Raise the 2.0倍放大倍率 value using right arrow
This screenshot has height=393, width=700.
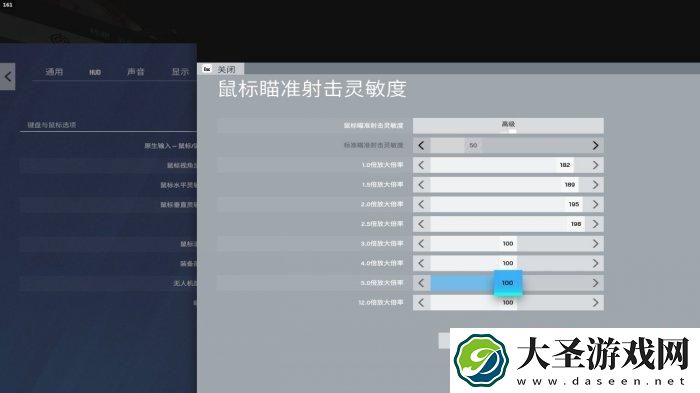[x=595, y=204]
